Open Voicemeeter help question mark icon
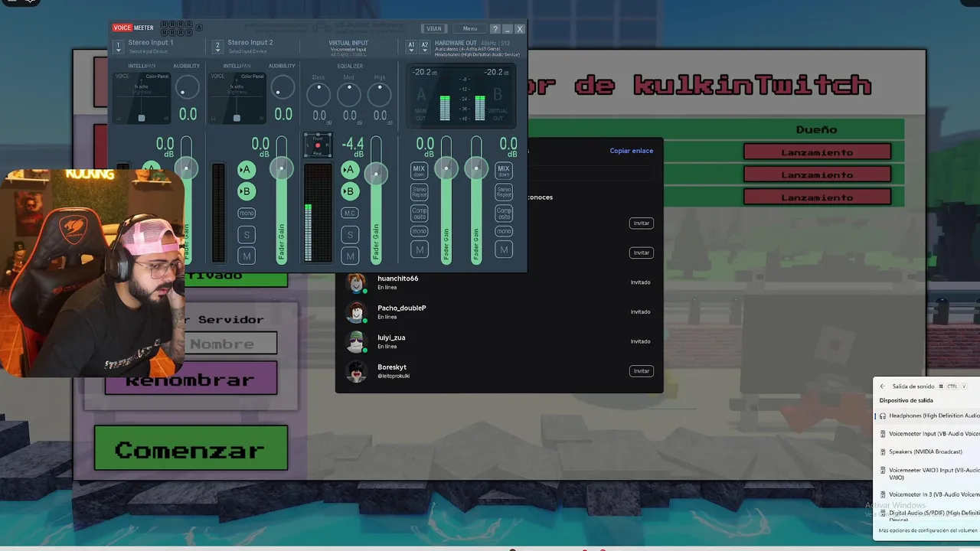 495,28
